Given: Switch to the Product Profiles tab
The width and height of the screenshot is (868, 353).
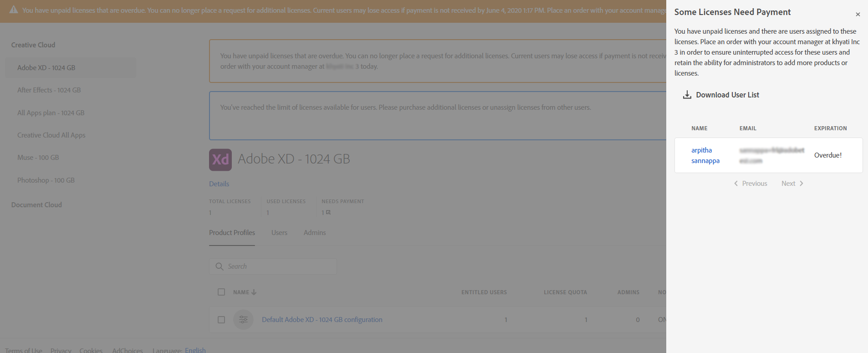Looking at the screenshot, I should pyautogui.click(x=232, y=233).
